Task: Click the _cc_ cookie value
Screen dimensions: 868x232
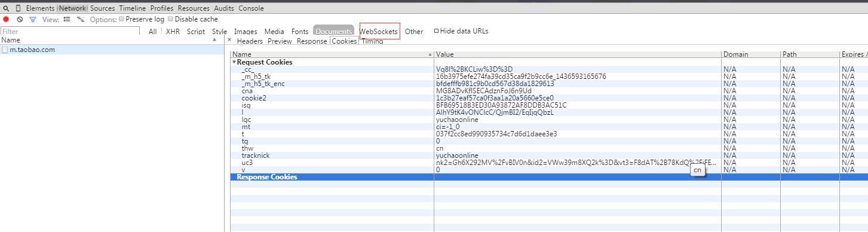Action: tap(474, 69)
